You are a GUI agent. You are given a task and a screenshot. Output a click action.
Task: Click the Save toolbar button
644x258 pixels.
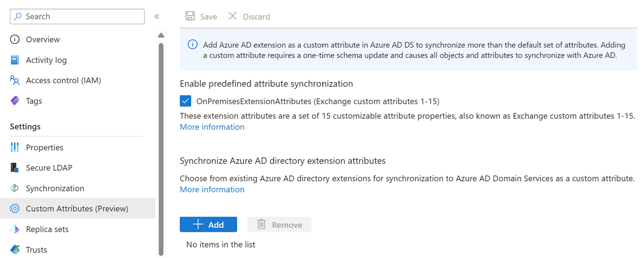point(201,17)
